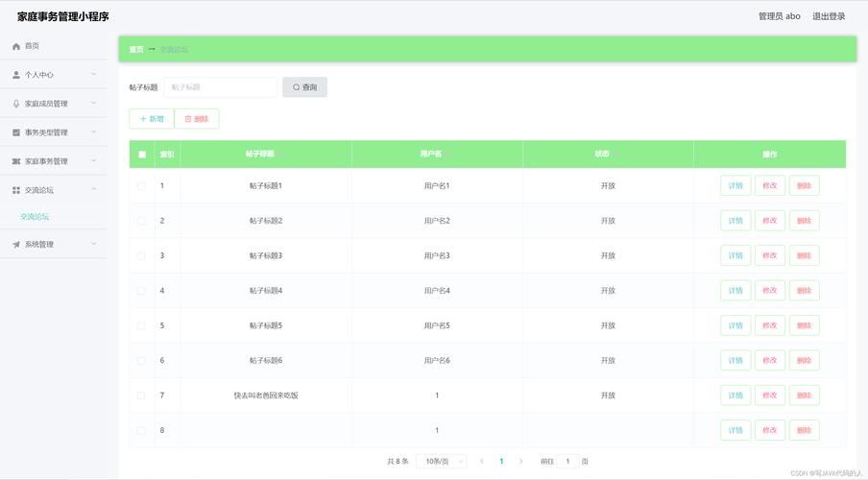Click the 查询 search button
The width and height of the screenshot is (868, 480).
(x=304, y=87)
